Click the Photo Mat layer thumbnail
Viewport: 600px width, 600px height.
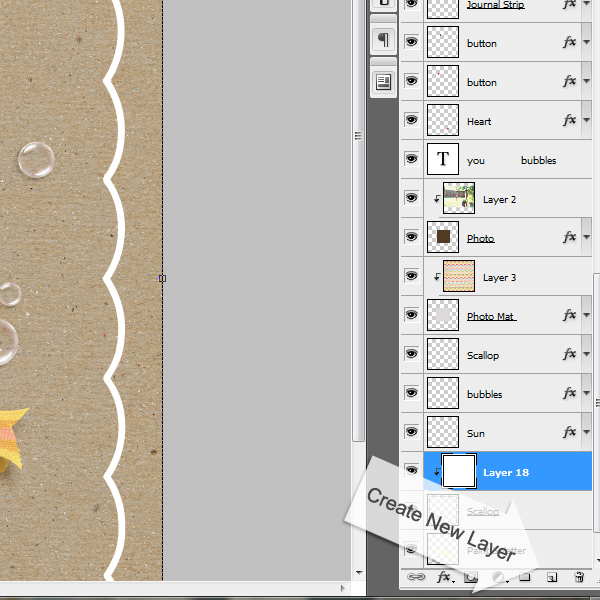[443, 315]
